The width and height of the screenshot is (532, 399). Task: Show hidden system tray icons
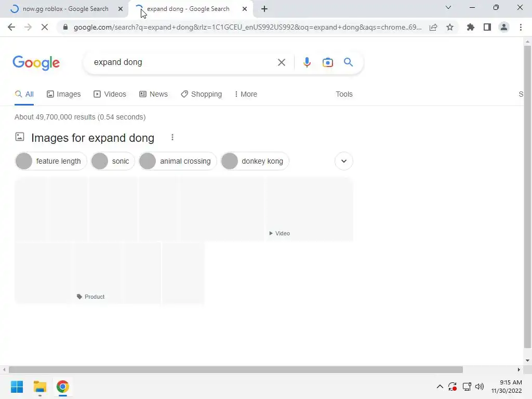coord(440,387)
